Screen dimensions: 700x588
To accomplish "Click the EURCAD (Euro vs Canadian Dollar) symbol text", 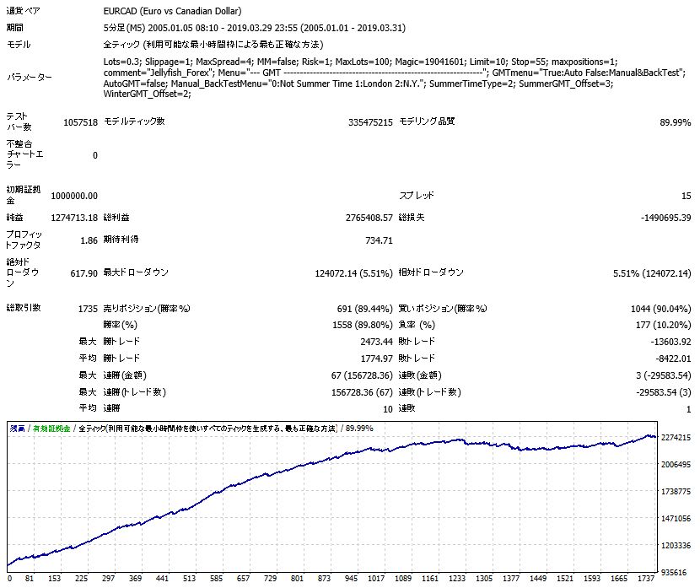I will [x=172, y=11].
